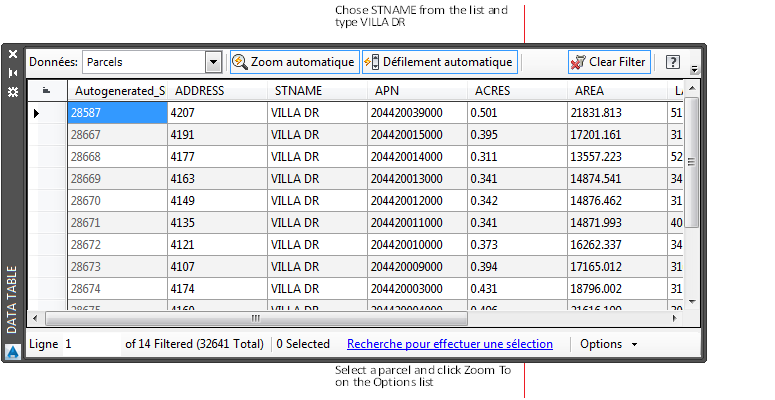Open Data Table palette properties gear
This screenshot has height=400, width=775.
tap(13, 92)
